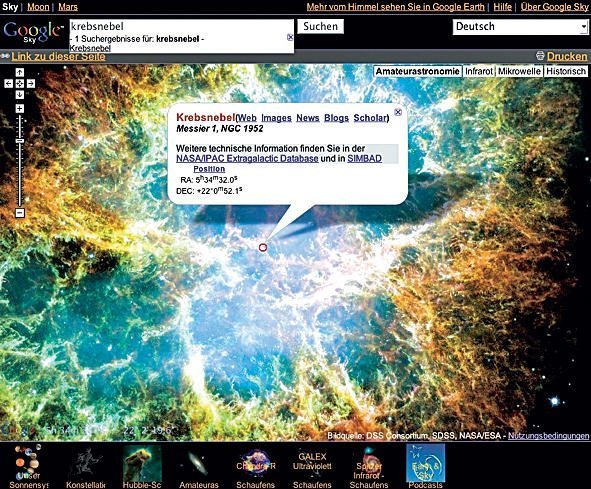Screen dimensions: 591x489
Task: Open the SIMBAD link
Action: pos(364,158)
